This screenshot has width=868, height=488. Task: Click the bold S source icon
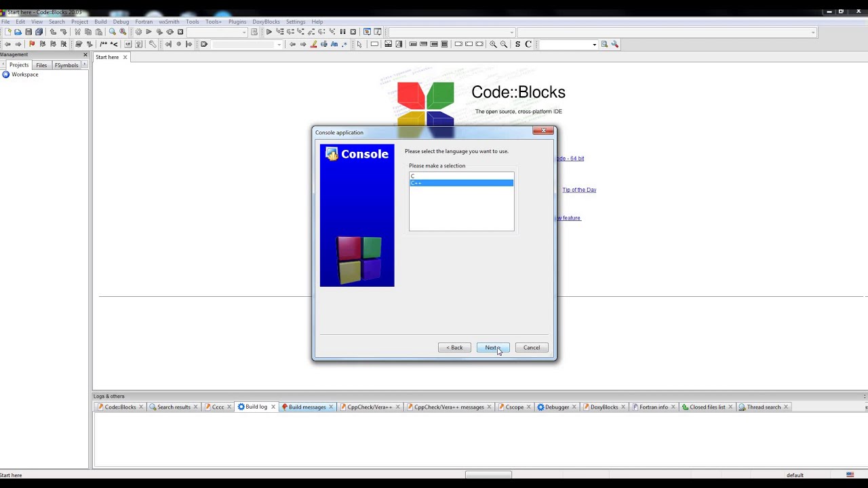pyautogui.click(x=517, y=44)
